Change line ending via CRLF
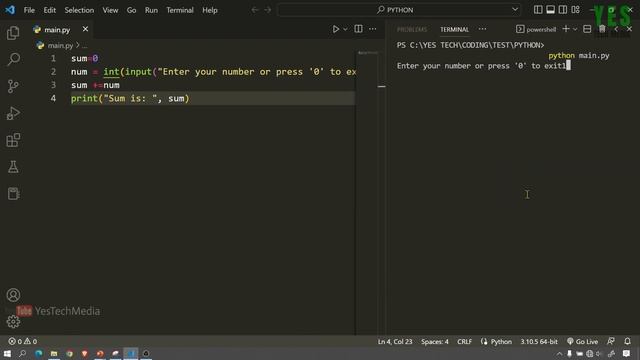The height and width of the screenshot is (360, 640). click(464, 342)
